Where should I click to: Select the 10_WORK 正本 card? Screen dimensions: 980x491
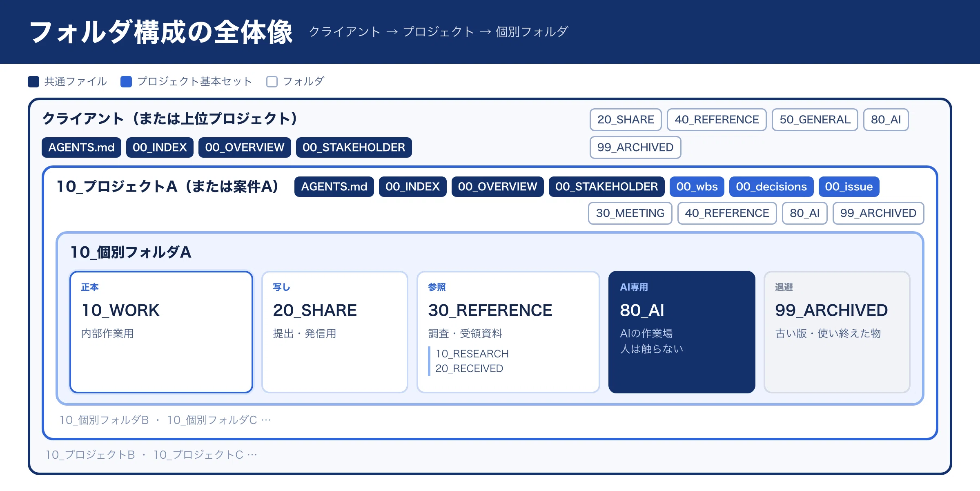pos(161,332)
